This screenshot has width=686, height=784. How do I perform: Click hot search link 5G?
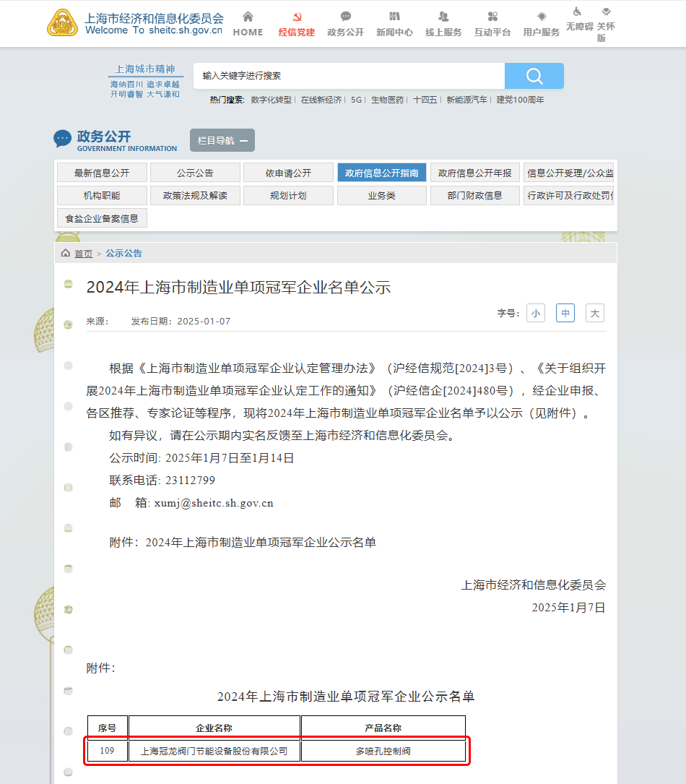[356, 100]
